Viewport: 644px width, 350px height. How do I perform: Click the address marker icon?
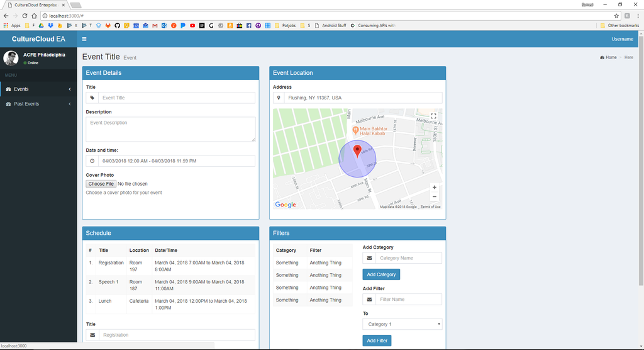tap(279, 98)
